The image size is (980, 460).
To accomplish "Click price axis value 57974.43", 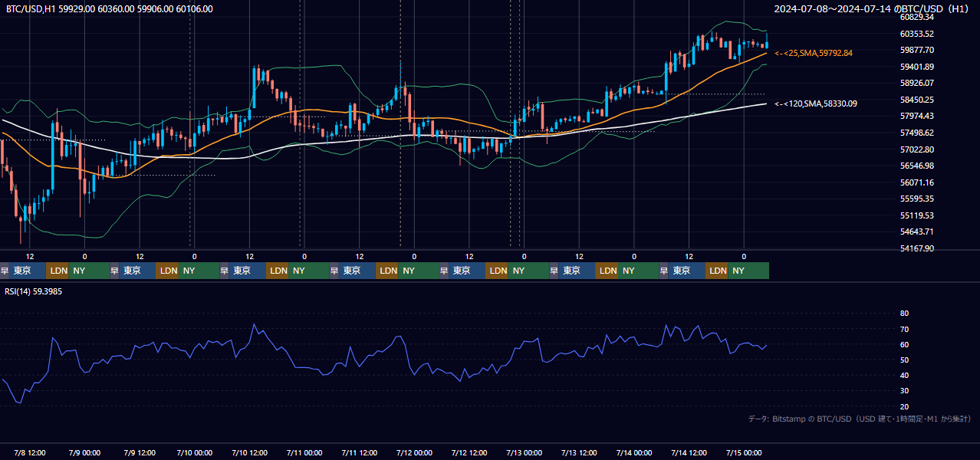I will click(x=916, y=116).
